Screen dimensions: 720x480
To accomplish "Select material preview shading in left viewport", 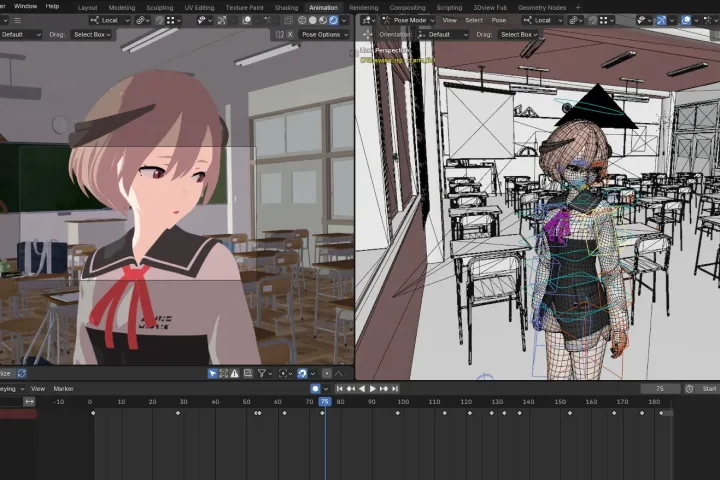I will [323, 20].
